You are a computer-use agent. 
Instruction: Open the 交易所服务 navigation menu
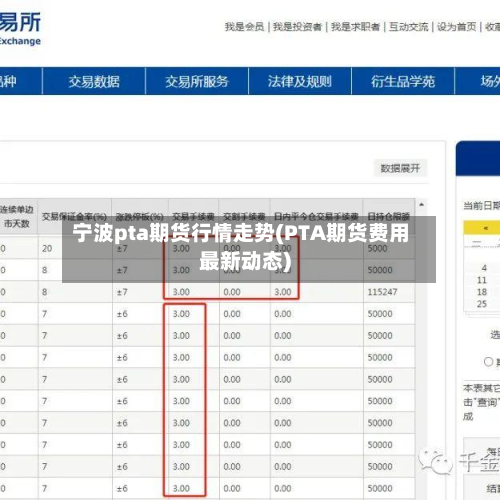click(x=197, y=81)
